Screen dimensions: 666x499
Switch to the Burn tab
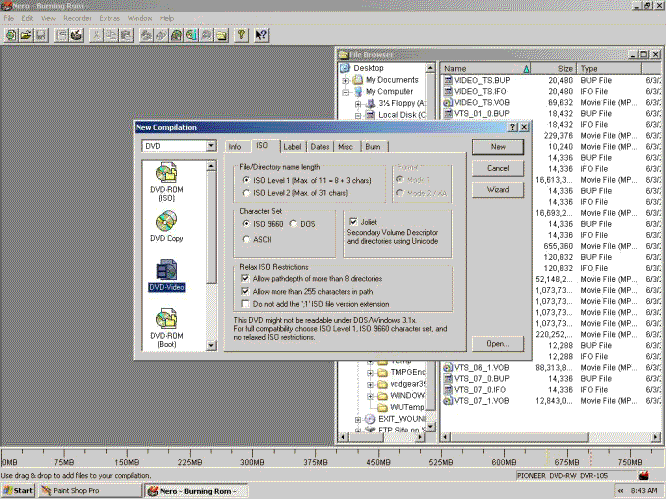tap(373, 147)
